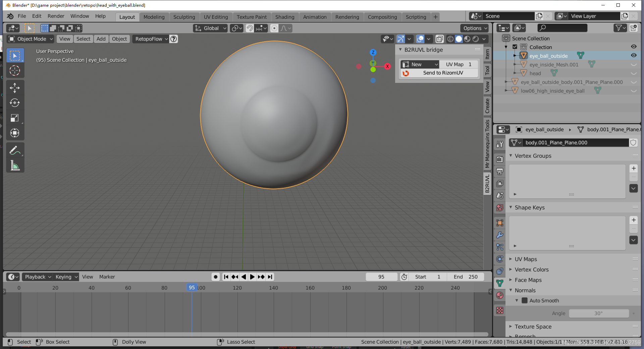Image resolution: width=644 pixels, height=349 pixels.
Task: Activate the 3D Cursor tool
Action: click(x=15, y=70)
